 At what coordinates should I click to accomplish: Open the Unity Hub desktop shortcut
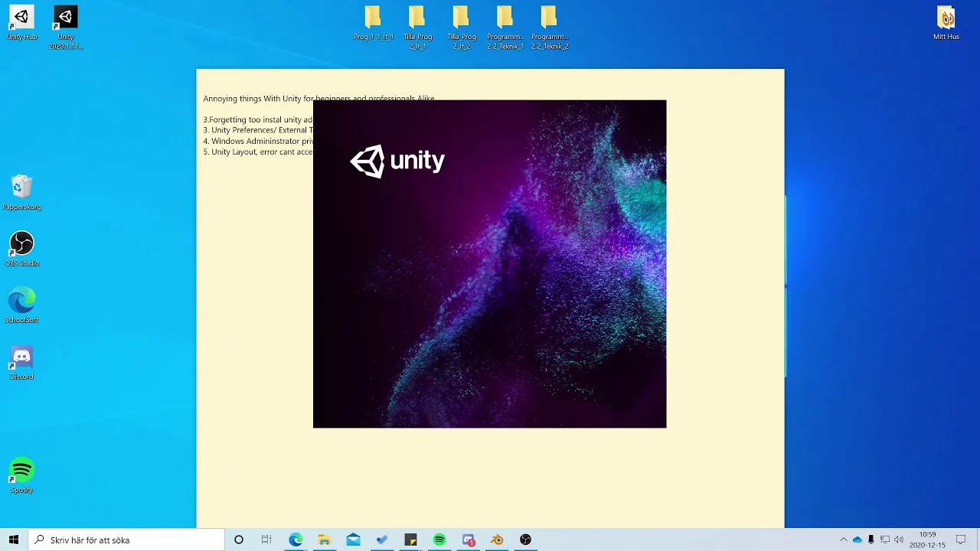pos(21,22)
